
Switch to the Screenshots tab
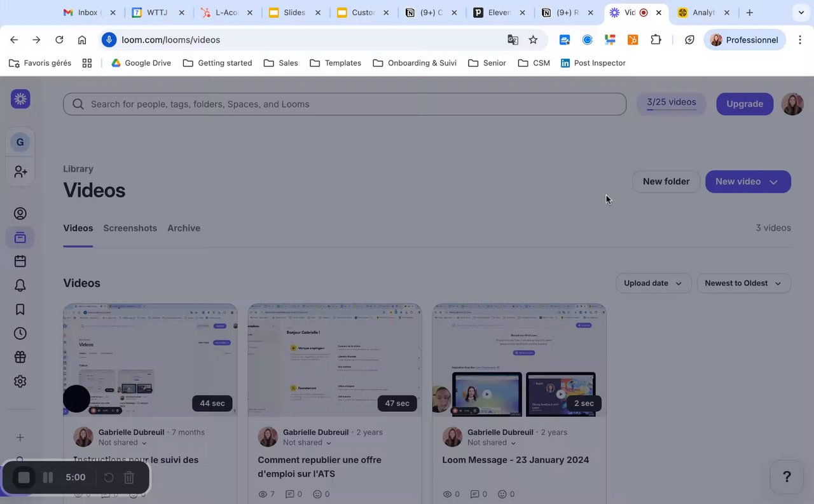pyautogui.click(x=130, y=228)
